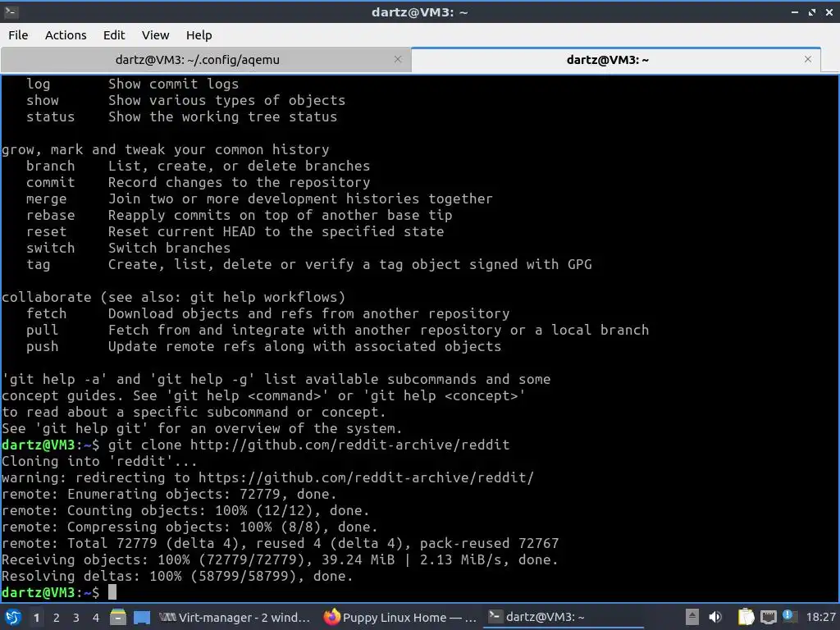The width and height of the screenshot is (840, 630).
Task: Switch to workspace 1
Action: 36,618
